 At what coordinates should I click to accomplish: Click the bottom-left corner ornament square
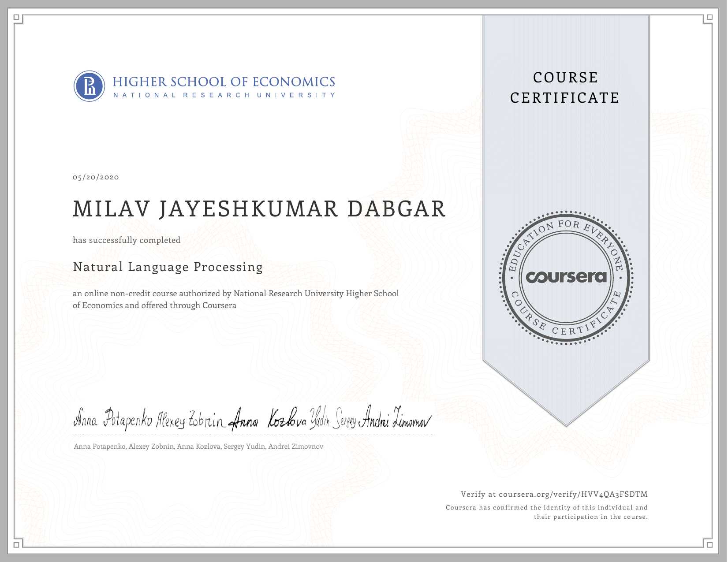[x=16, y=544]
